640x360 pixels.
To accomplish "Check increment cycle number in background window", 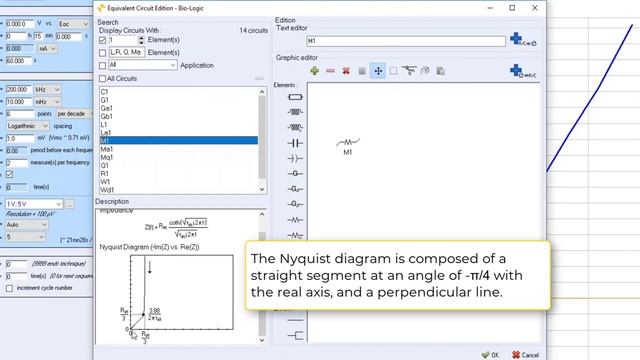I will pyautogui.click(x=9, y=288).
